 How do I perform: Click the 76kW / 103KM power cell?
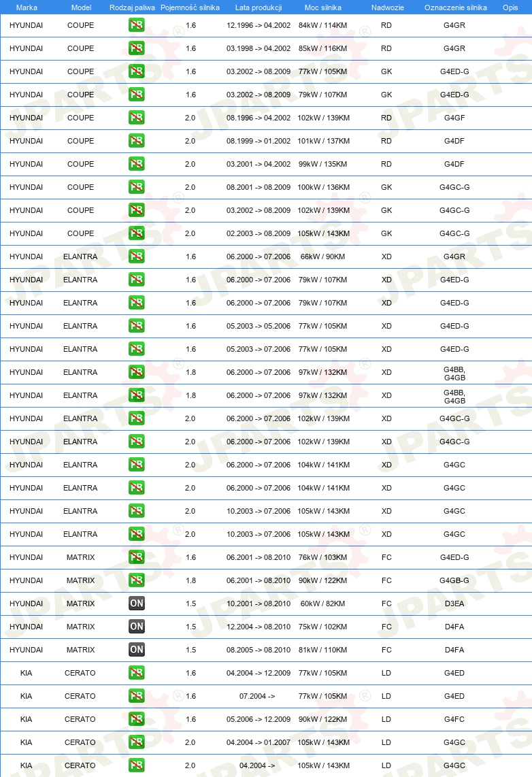point(323,557)
